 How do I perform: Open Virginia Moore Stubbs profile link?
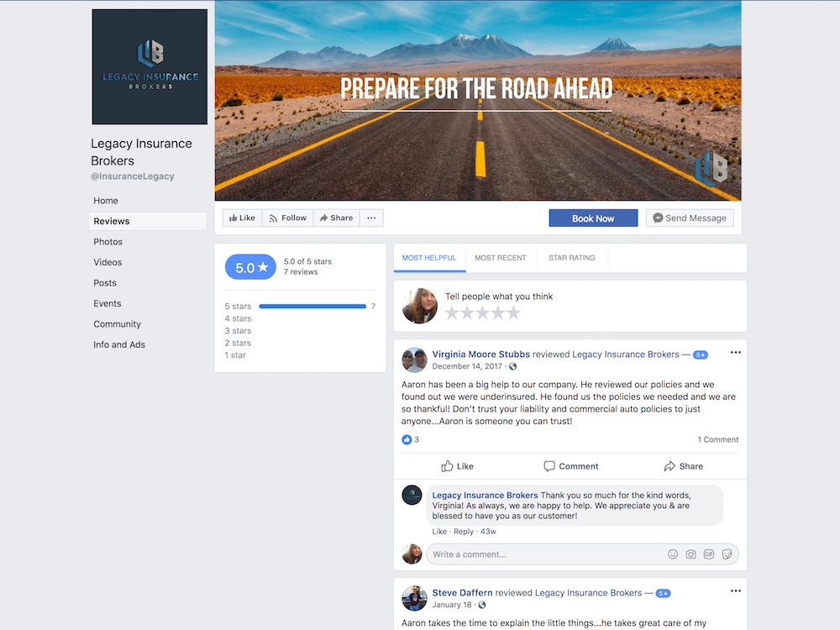tap(480, 354)
